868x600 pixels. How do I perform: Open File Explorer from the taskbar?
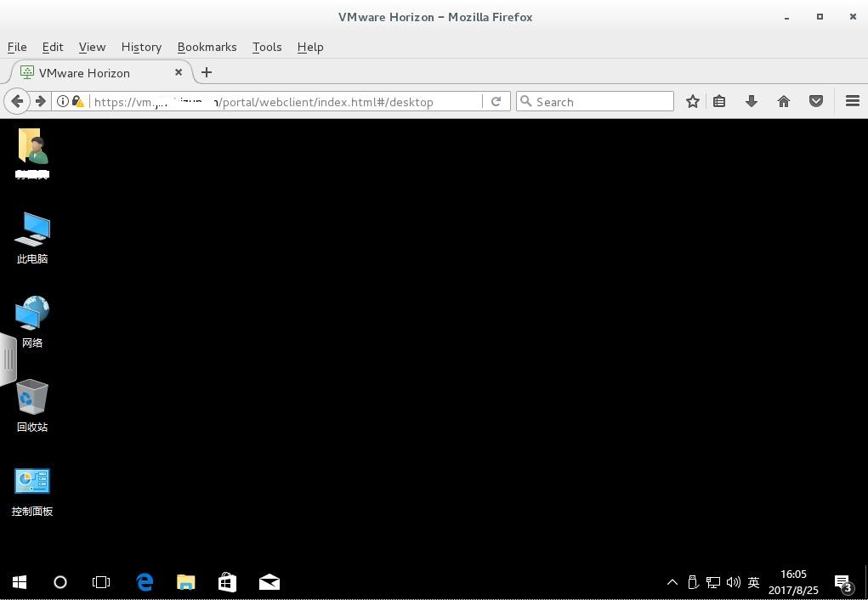(185, 582)
